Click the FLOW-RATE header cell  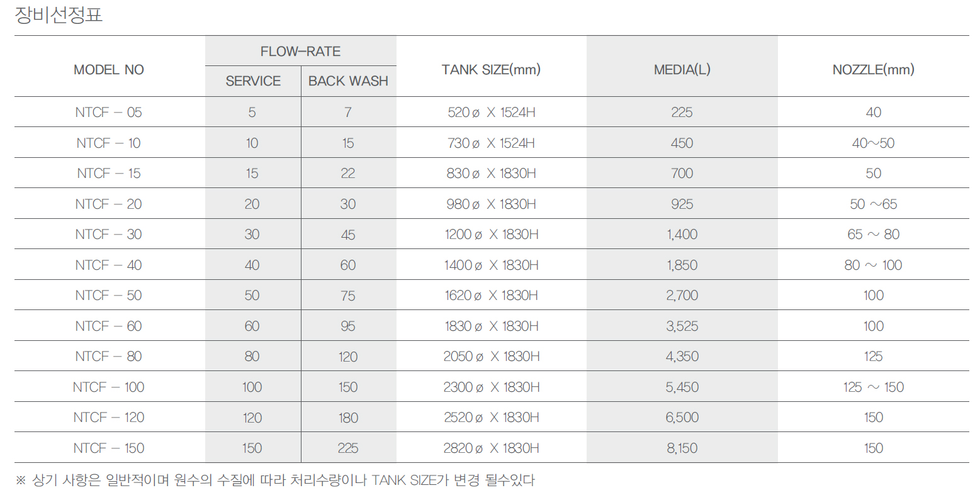point(300,52)
